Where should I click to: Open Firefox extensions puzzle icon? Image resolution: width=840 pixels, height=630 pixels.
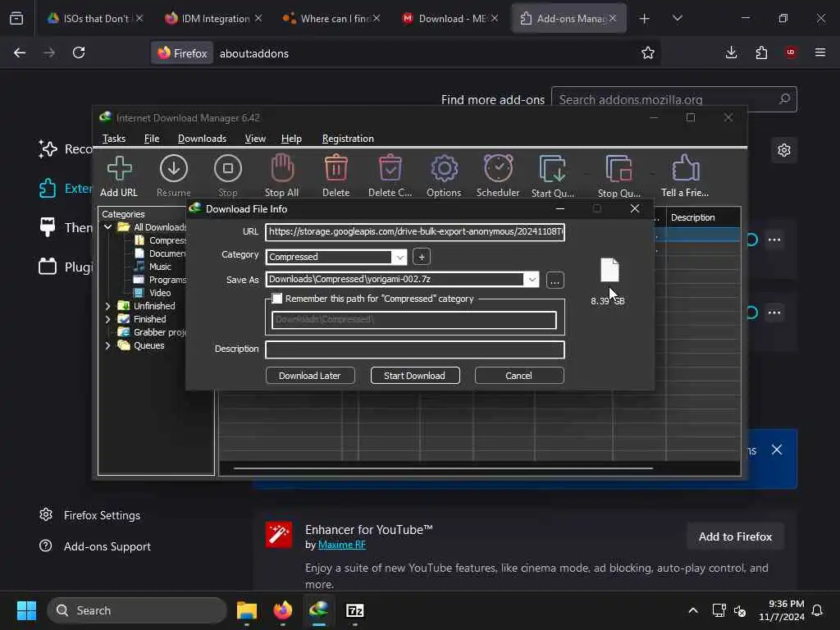point(761,52)
